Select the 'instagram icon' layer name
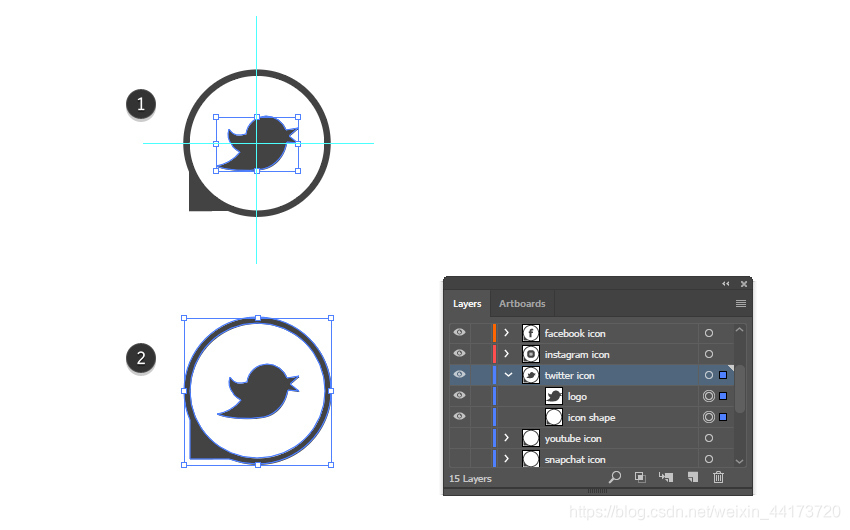Screen dimensions: 850x530 [577, 354]
